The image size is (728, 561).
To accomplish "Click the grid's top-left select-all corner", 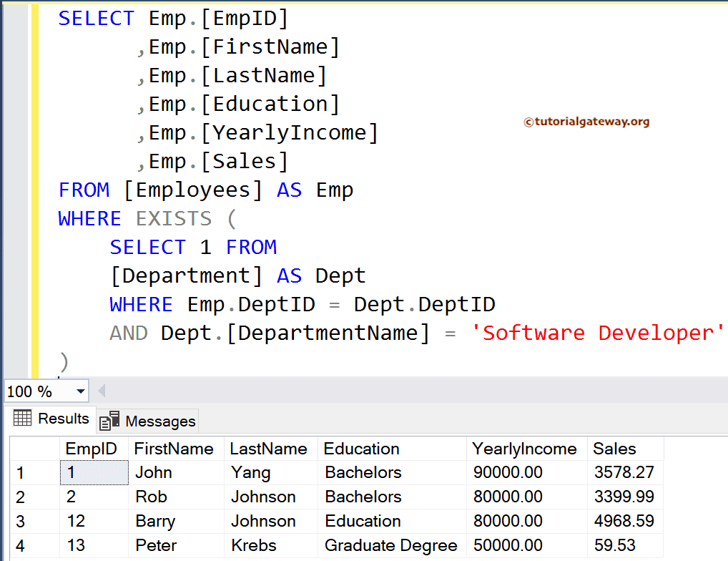I will [32, 449].
